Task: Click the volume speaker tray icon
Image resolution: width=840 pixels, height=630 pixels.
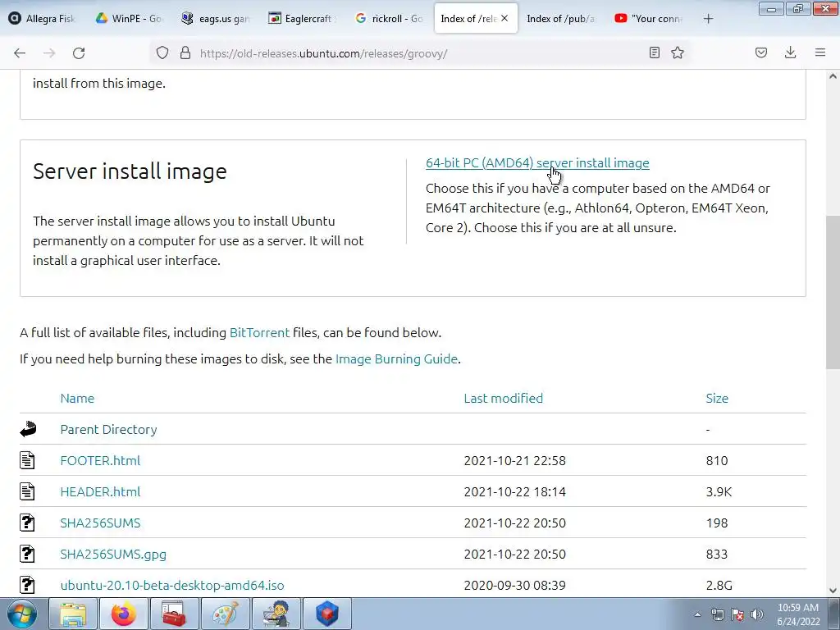Action: point(757,615)
